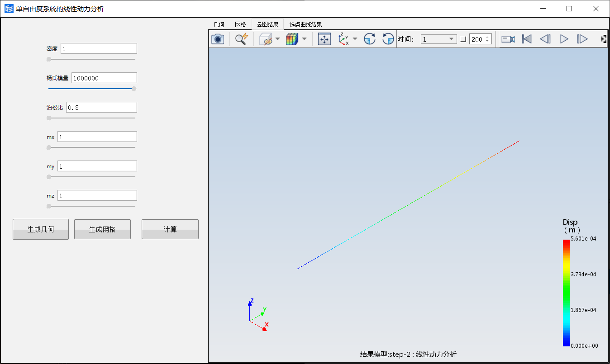Click the mx input field

coord(97,137)
